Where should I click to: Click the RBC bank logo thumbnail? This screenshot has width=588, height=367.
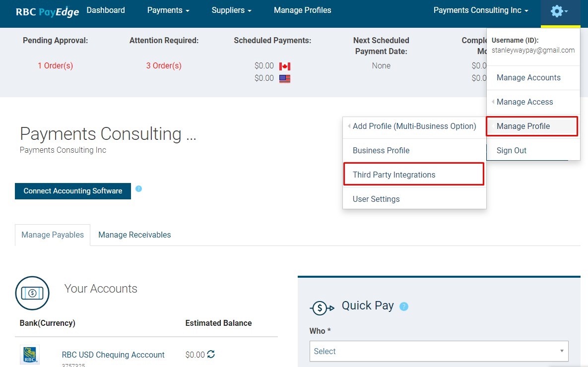[x=30, y=355]
